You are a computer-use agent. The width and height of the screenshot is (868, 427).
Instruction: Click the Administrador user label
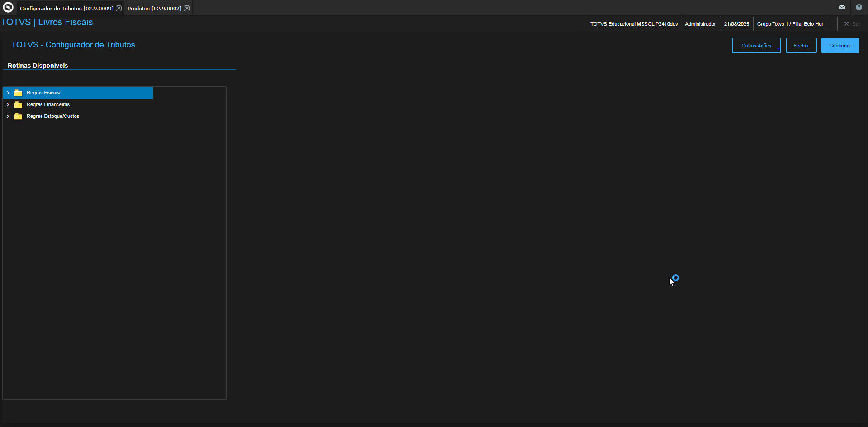click(x=700, y=24)
